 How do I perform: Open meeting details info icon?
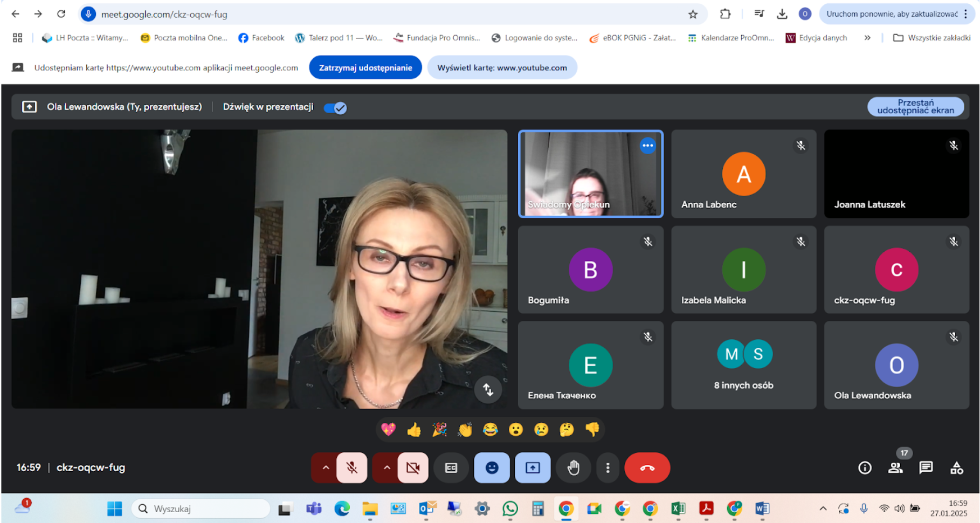[x=865, y=467]
